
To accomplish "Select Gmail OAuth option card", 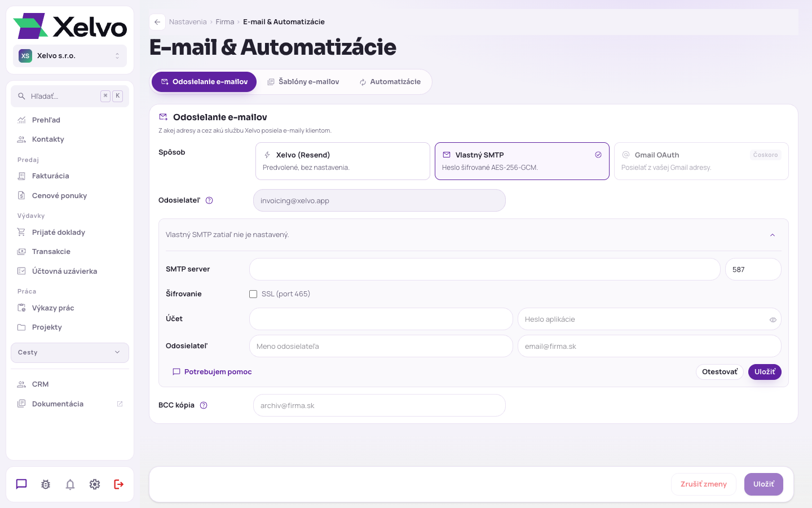I will pos(701,161).
